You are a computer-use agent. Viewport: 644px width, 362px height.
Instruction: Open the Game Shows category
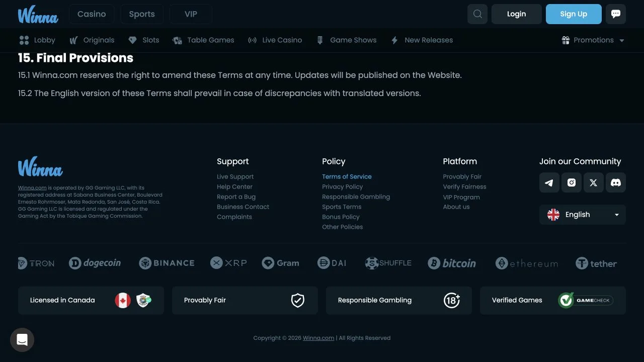point(346,40)
